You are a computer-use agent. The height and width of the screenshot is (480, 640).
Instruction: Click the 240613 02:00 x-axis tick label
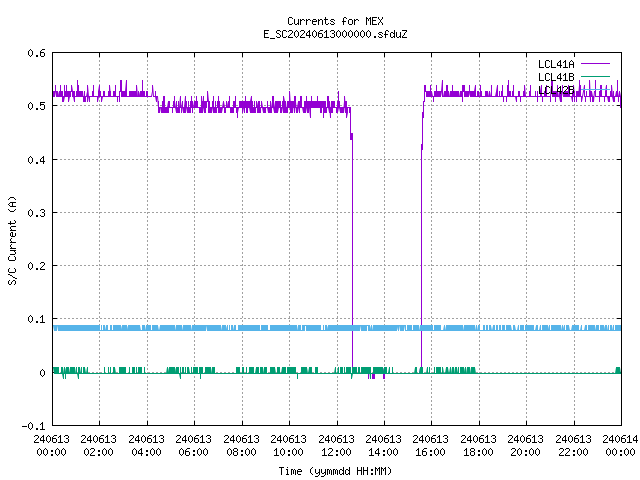tap(98, 445)
